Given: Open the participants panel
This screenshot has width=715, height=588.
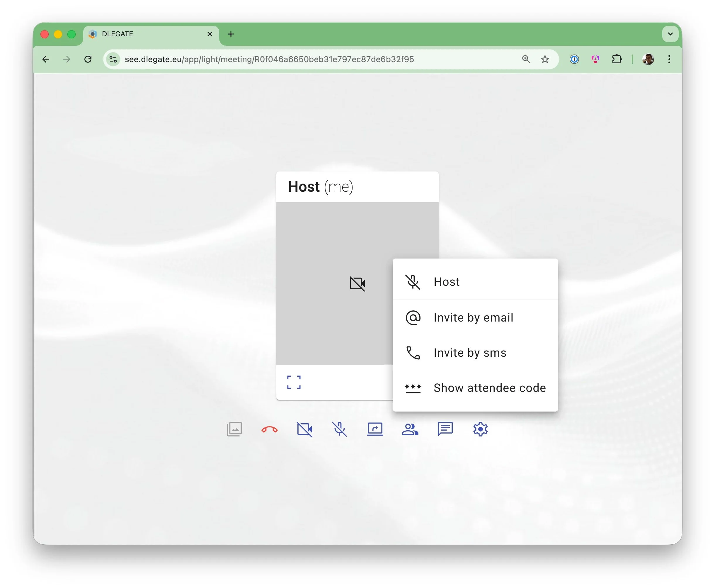Looking at the screenshot, I should (x=410, y=429).
